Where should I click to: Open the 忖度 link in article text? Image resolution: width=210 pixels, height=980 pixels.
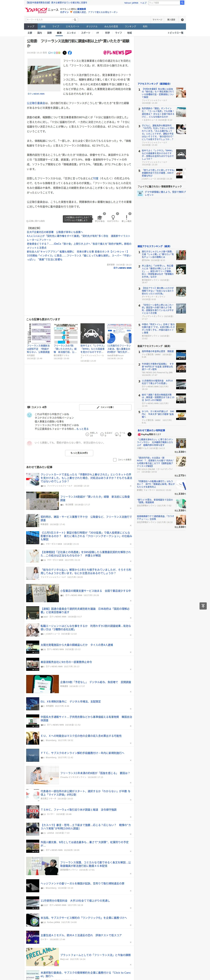[x=96, y=178]
